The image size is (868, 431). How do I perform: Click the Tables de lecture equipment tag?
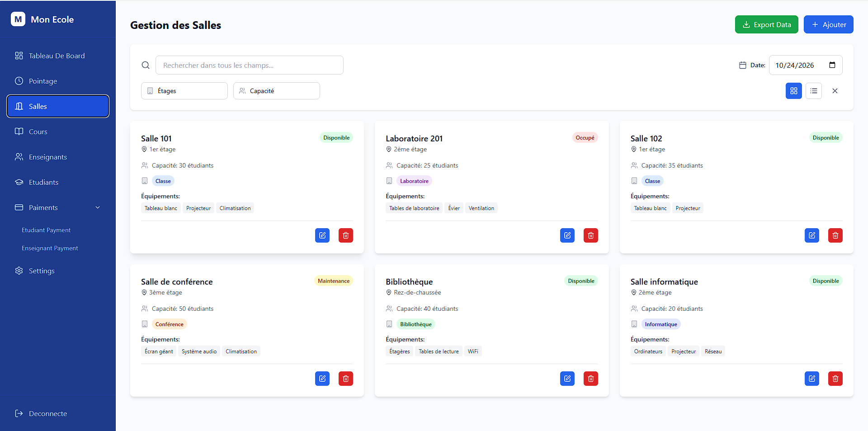point(439,351)
